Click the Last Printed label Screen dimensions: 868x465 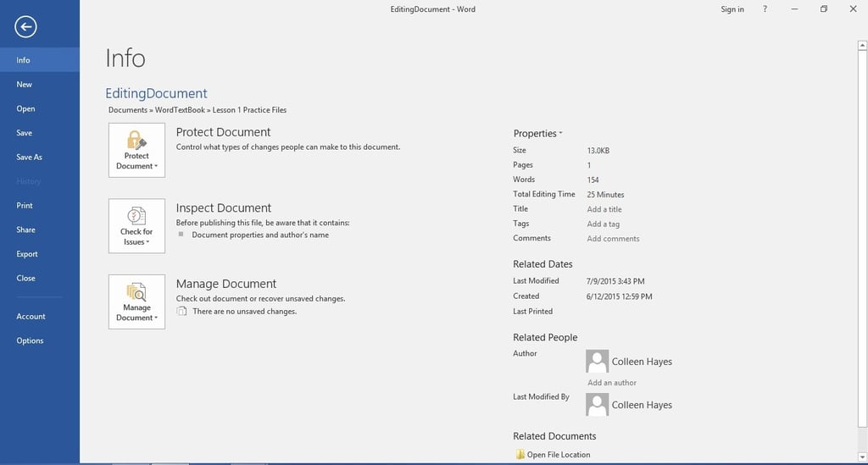coord(532,312)
